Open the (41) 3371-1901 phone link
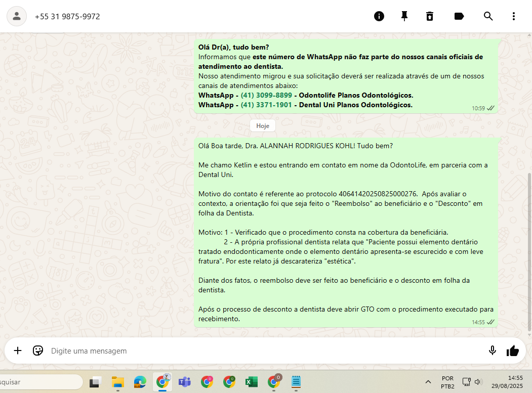Screen dimensions: 532x393 [x=266, y=105]
